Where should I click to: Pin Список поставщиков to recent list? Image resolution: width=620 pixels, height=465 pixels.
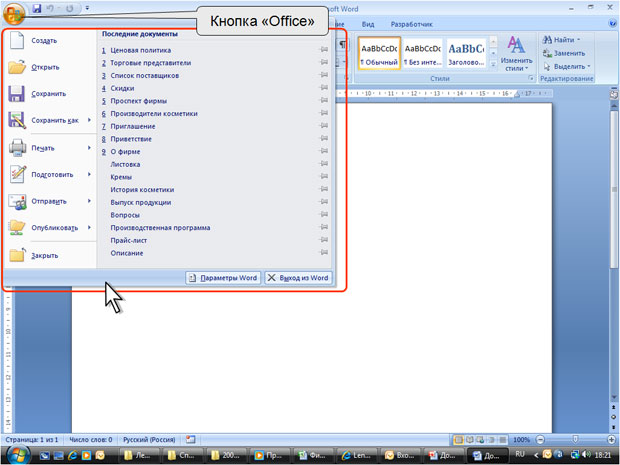324,75
